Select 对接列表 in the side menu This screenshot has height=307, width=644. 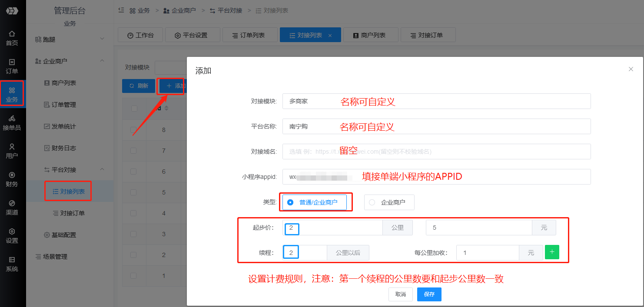coord(70,191)
